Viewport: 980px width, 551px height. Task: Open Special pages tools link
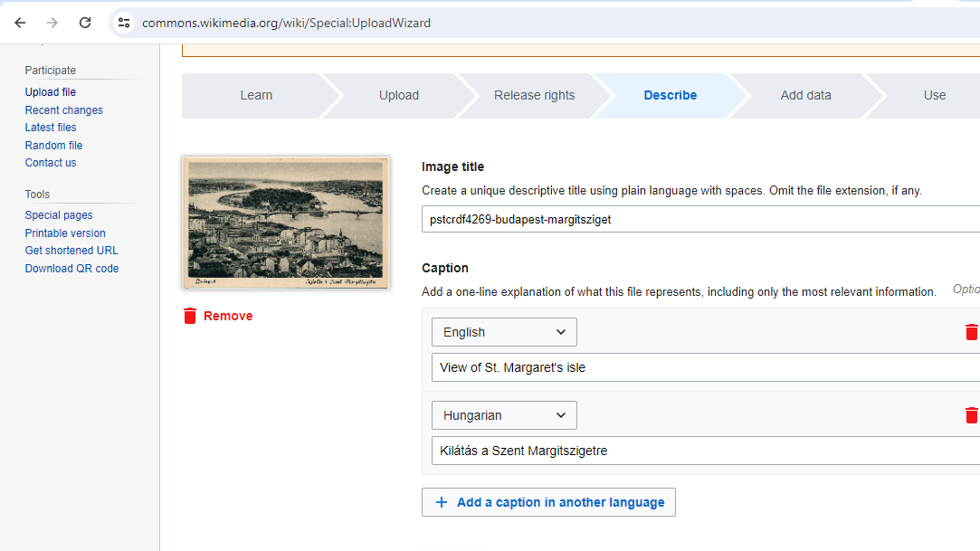[59, 215]
